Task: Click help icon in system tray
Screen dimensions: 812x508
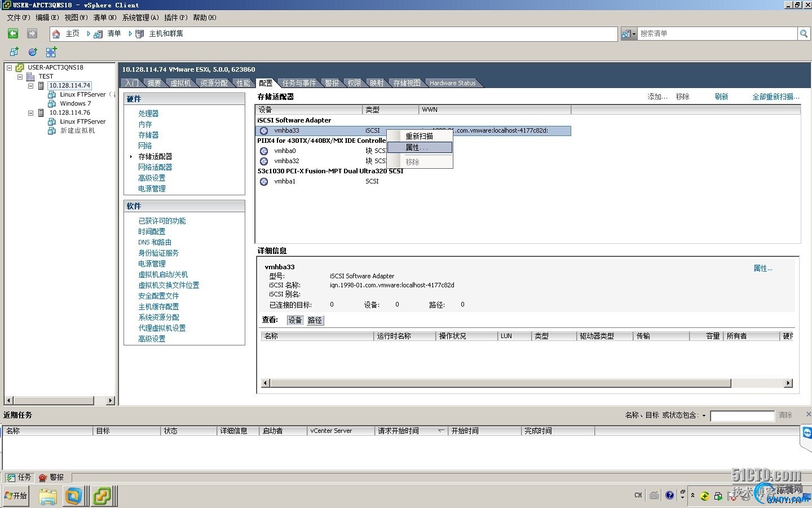Action: pyautogui.click(x=669, y=496)
